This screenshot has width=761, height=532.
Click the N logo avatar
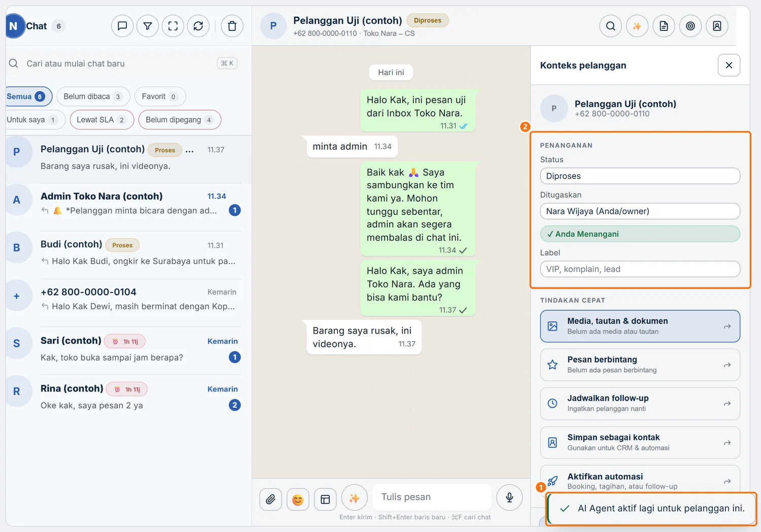14,26
